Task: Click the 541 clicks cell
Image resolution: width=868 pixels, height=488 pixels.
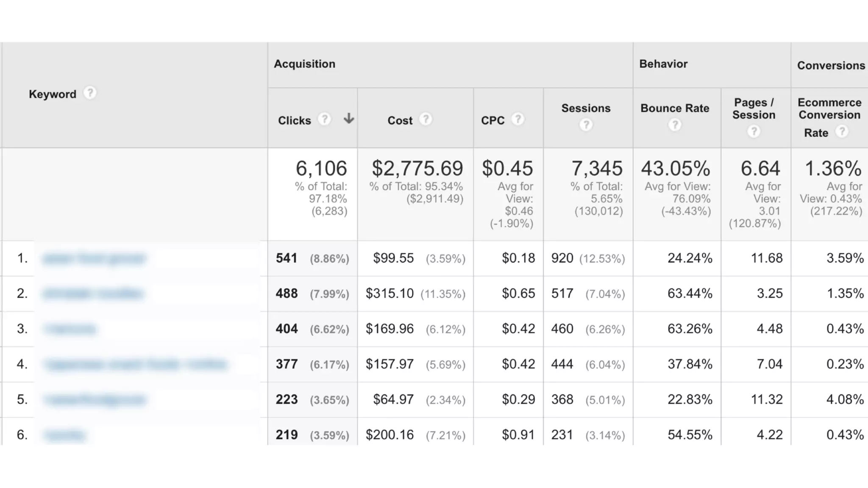Action: (x=287, y=258)
